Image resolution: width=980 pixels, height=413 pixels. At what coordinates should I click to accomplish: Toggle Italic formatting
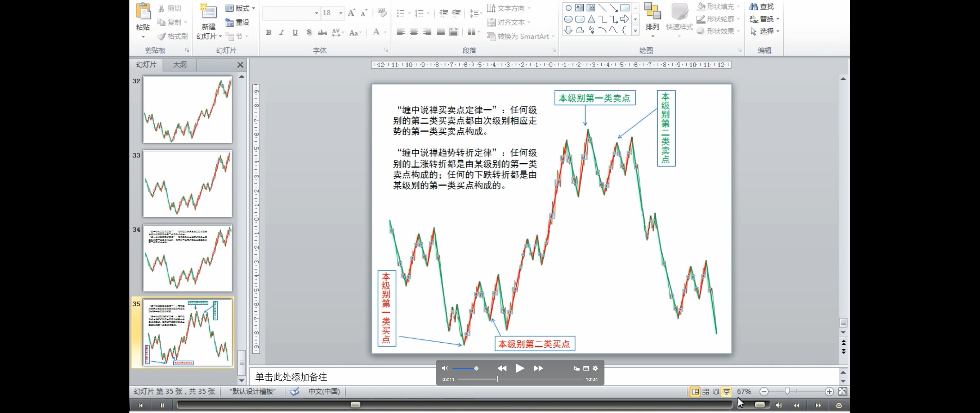282,33
